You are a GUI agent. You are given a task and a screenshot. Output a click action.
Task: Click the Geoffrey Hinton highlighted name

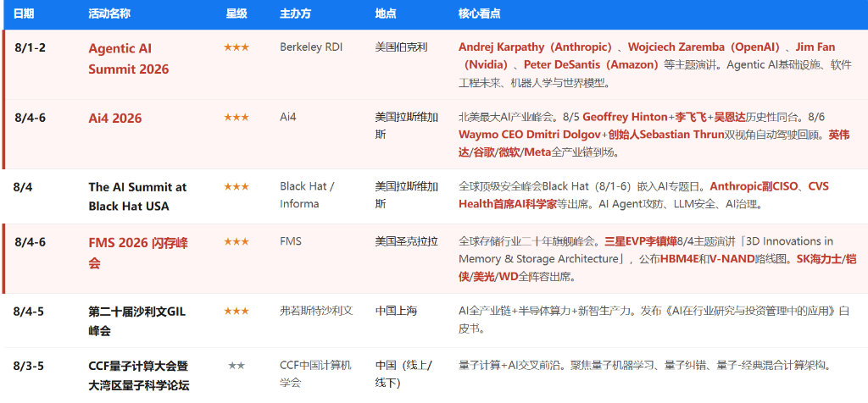point(625,117)
